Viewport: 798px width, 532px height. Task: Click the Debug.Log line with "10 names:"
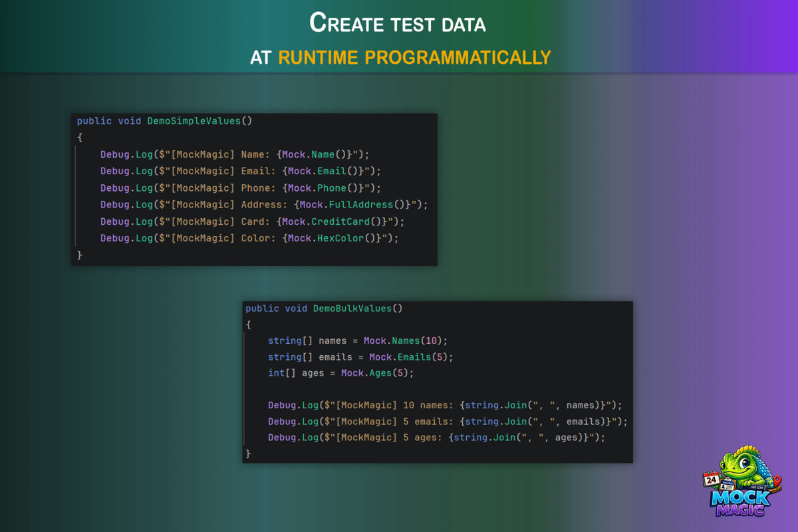coord(445,405)
